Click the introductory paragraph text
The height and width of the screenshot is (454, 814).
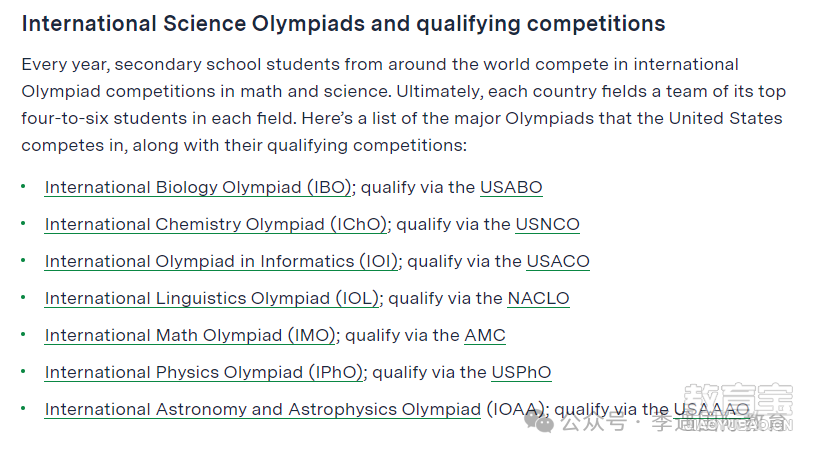403,105
